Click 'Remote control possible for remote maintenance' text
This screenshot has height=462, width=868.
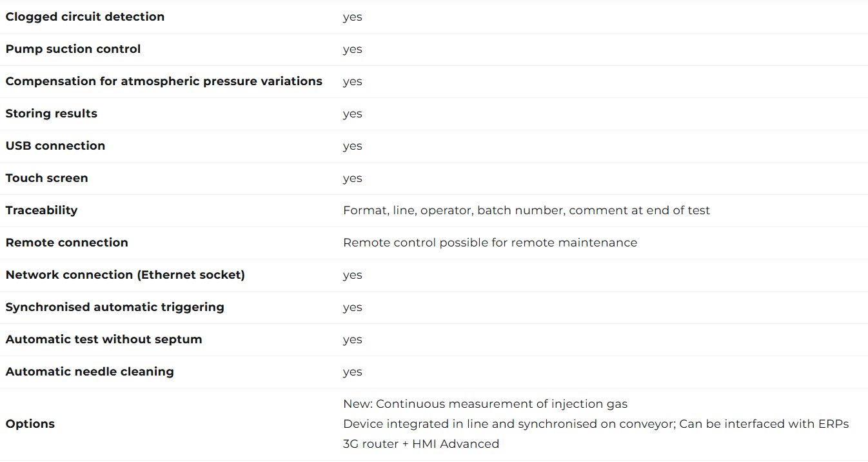490,243
